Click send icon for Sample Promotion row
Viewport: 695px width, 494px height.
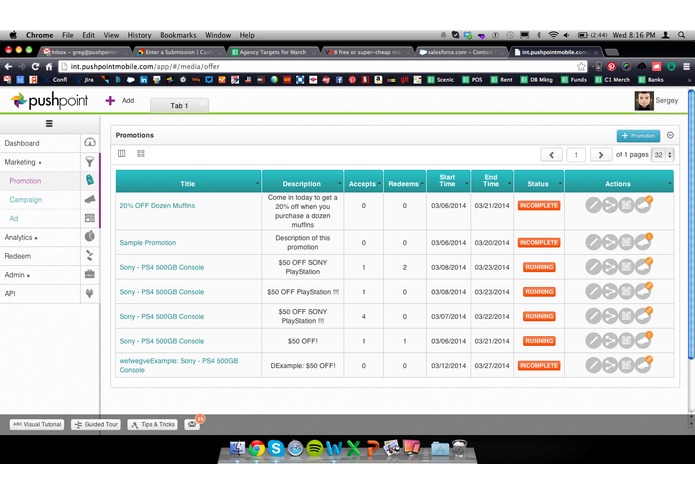[x=609, y=242]
